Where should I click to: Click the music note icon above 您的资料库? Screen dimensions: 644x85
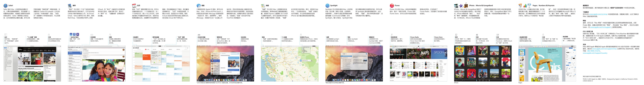392,35
